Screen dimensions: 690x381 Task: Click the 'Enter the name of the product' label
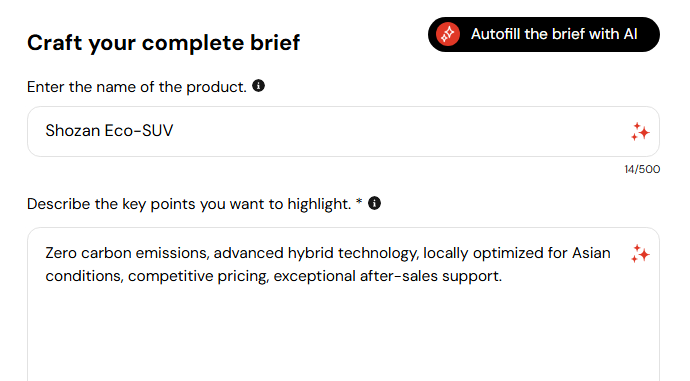(x=136, y=87)
